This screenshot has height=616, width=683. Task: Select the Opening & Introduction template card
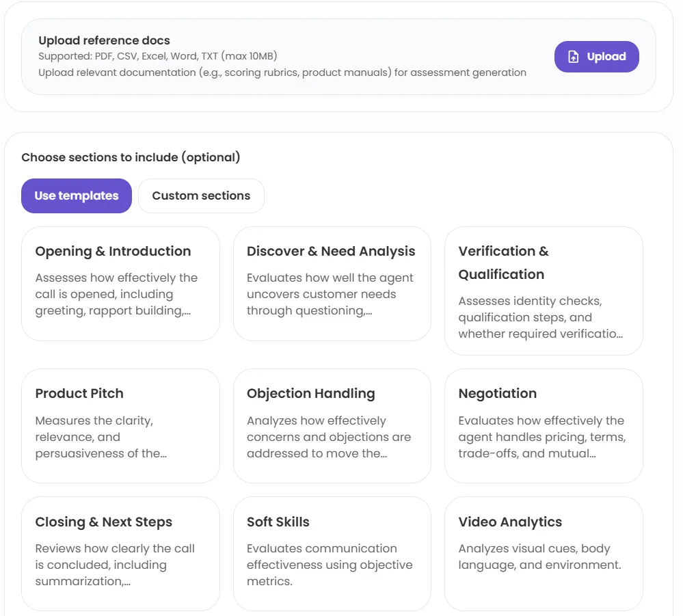point(120,283)
